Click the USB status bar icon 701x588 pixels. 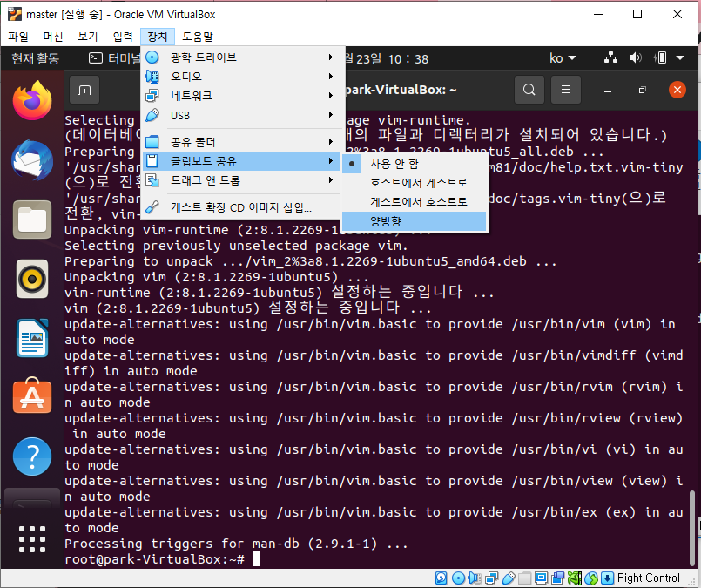(509, 578)
